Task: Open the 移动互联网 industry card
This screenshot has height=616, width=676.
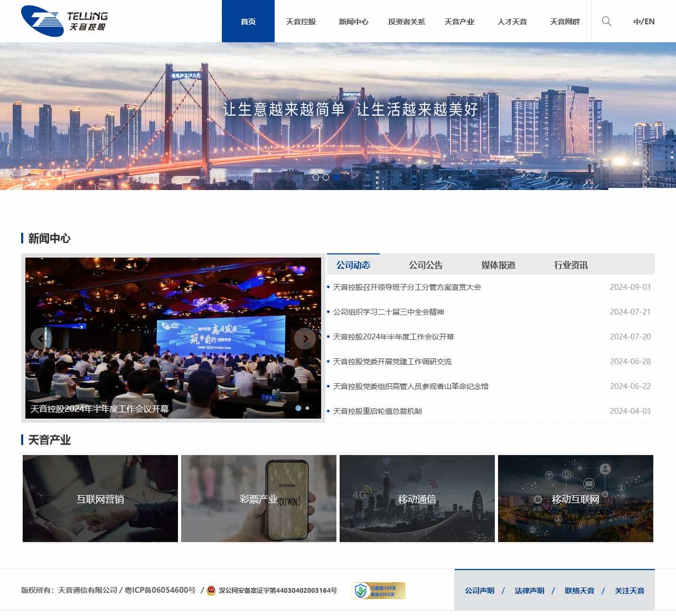Action: 576,498
